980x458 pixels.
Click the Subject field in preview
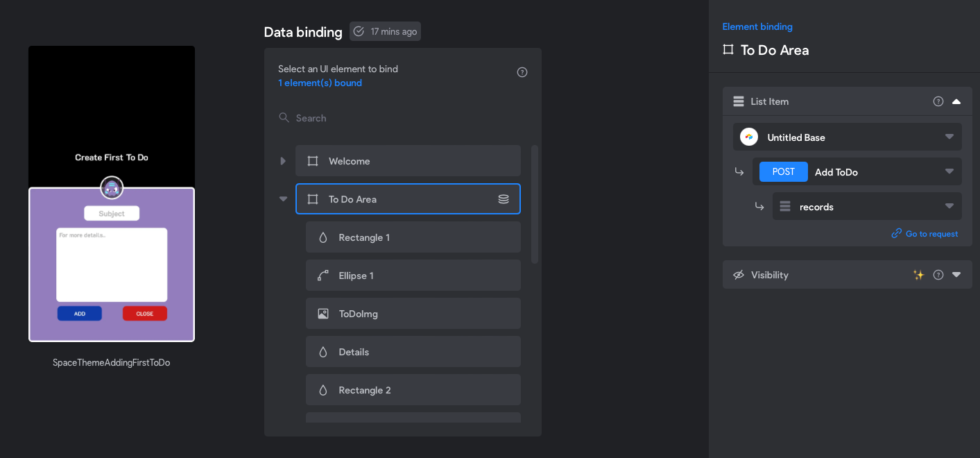(112, 214)
